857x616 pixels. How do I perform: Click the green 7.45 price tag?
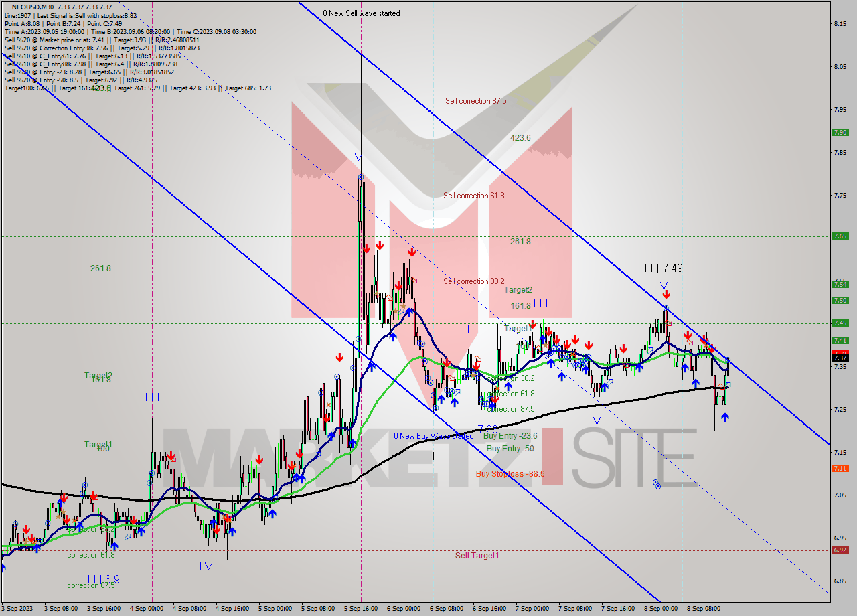click(x=840, y=323)
